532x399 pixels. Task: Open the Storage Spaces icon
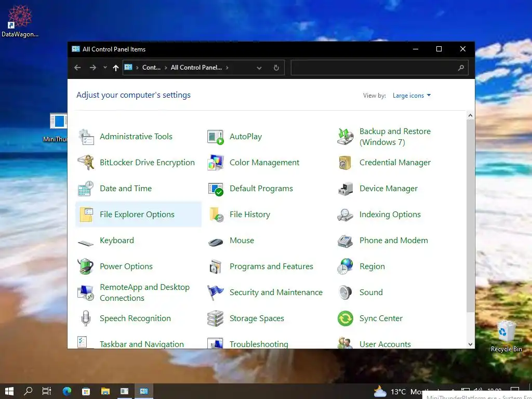point(216,318)
